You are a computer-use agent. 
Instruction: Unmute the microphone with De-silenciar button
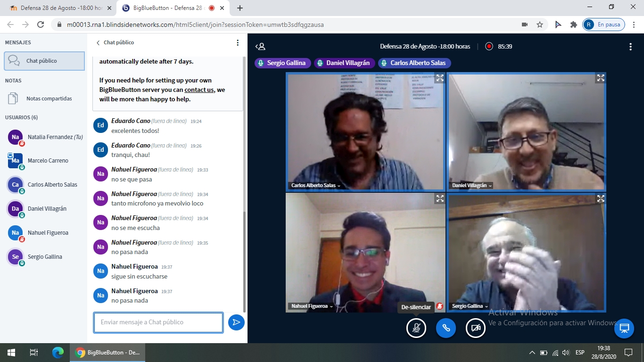click(x=416, y=328)
